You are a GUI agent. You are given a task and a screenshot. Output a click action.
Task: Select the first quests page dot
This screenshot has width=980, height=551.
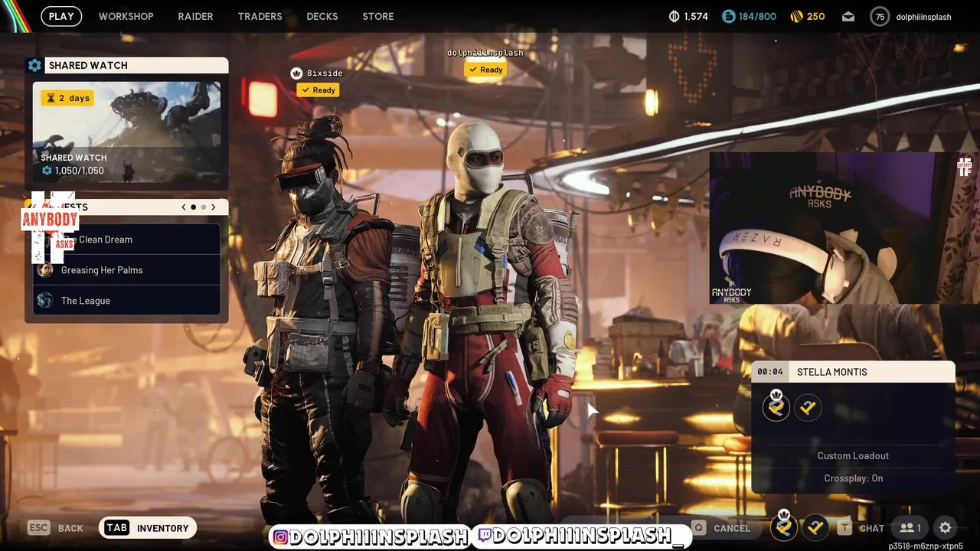tap(193, 207)
